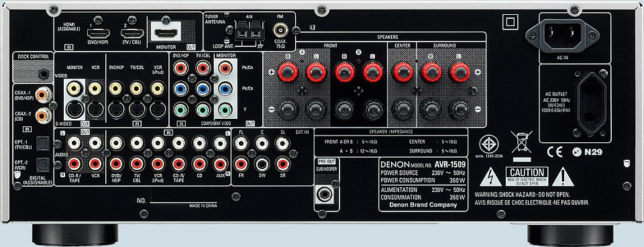Image resolution: width=644 pixels, height=247 pixels.
Task: Select the OPT.-1 (TV/CBL) optical input
Action: point(42,144)
